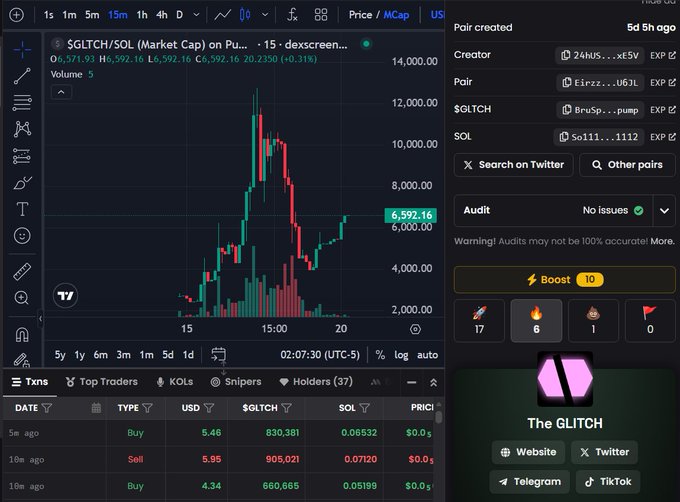Expand the transactions panel upward
The height and width of the screenshot is (502, 680).
coord(433,382)
